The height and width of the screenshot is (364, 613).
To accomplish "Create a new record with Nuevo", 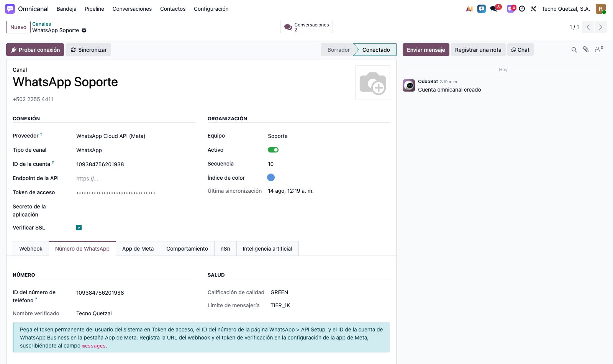I will [18, 27].
